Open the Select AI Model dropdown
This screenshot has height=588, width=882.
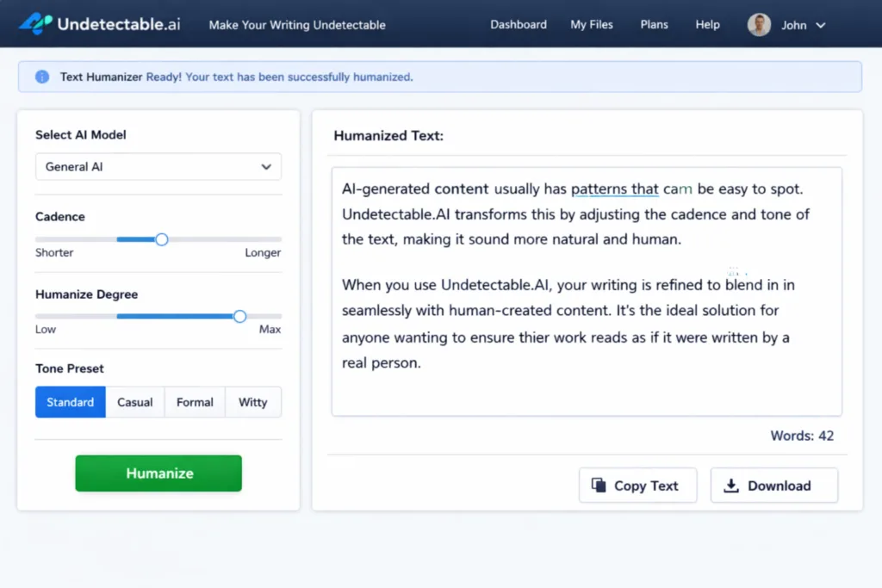(x=158, y=166)
